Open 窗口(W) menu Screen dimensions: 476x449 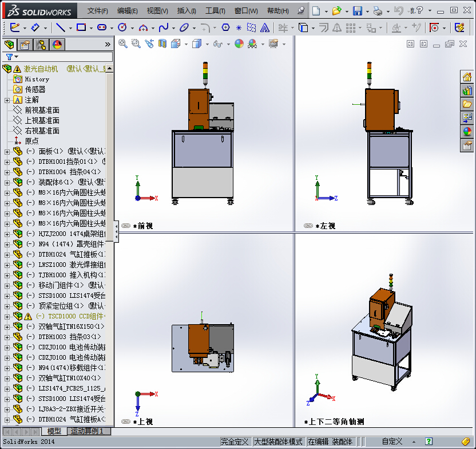(x=246, y=11)
